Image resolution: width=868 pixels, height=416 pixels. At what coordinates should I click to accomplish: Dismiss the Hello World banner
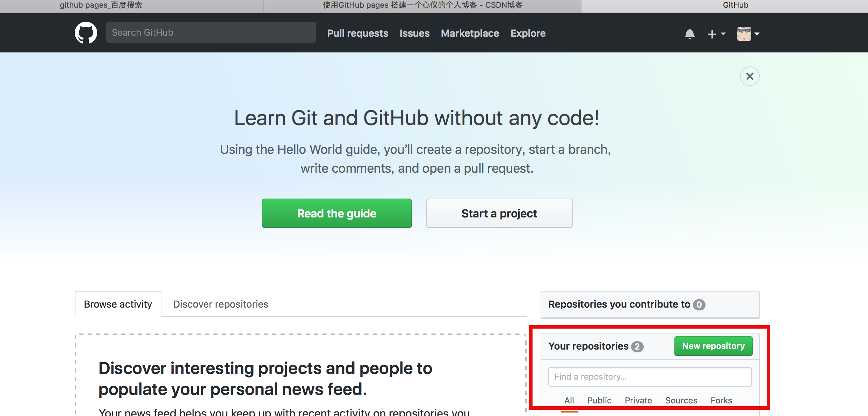pos(750,76)
